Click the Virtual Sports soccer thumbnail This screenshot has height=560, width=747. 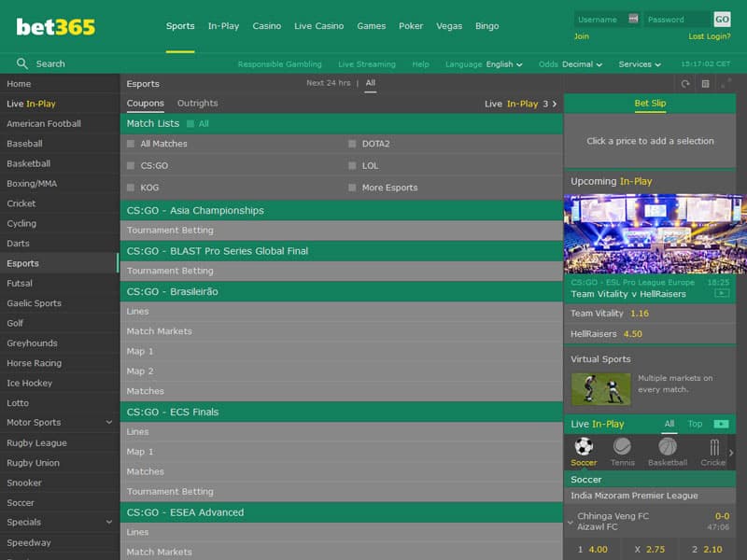point(600,388)
